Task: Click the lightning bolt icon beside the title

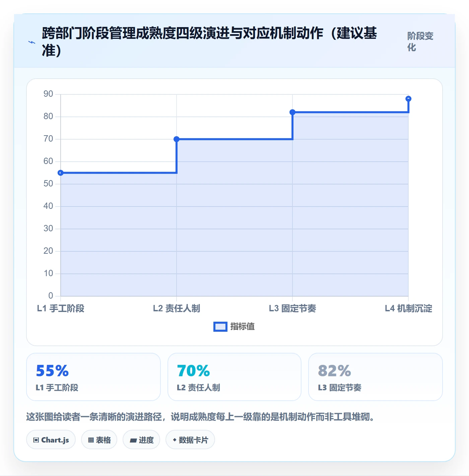Action: tap(32, 42)
